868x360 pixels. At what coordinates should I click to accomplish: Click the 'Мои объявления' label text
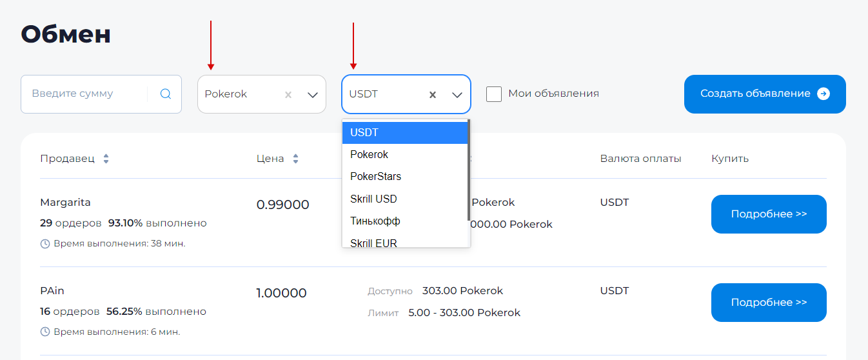553,94
